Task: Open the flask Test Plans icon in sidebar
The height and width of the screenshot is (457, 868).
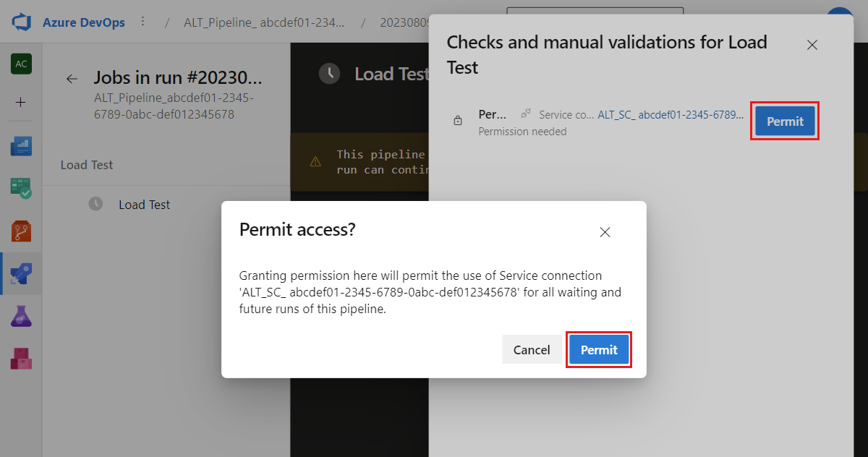Action: click(x=21, y=316)
